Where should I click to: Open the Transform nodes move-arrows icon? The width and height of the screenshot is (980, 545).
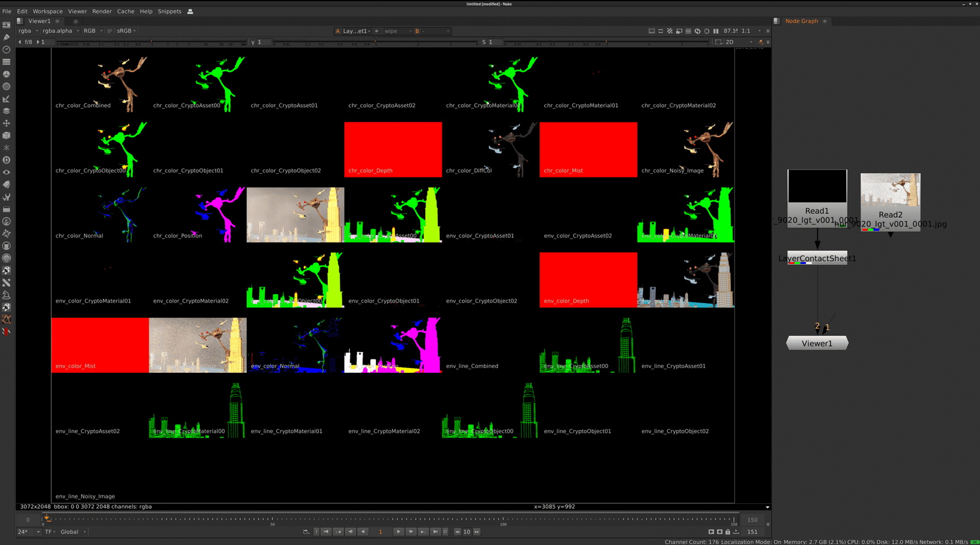(6, 123)
